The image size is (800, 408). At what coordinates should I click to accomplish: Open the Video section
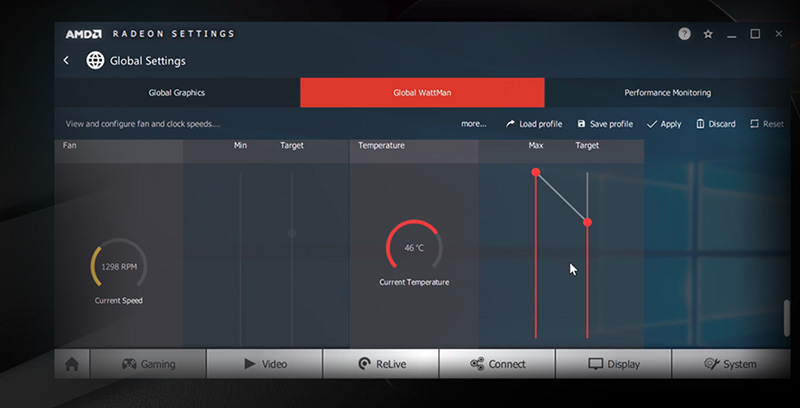click(x=264, y=364)
